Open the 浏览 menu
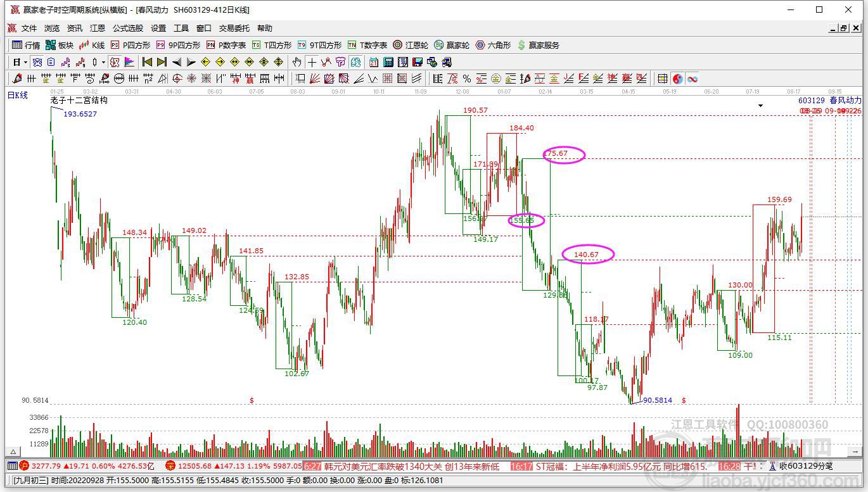 (52, 28)
